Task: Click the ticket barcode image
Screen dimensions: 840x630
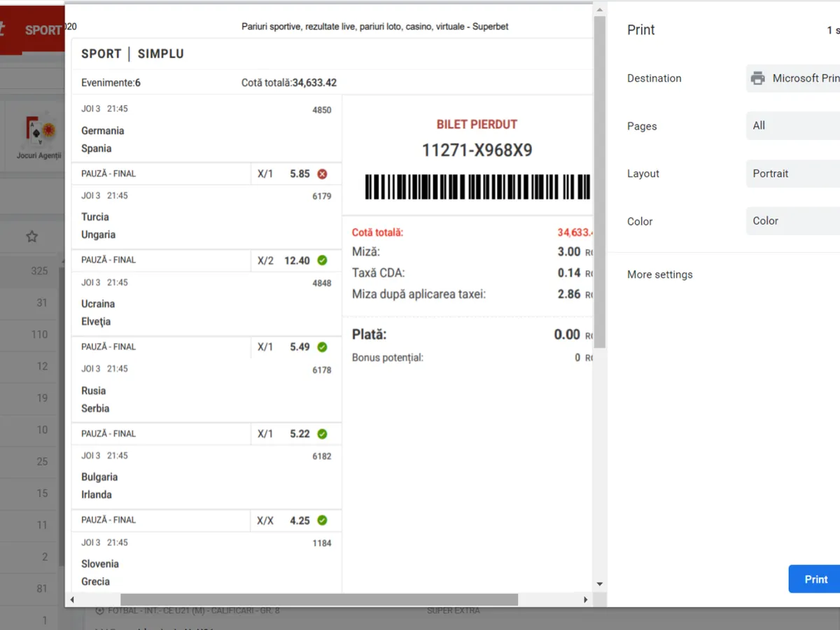Action: coord(477,187)
